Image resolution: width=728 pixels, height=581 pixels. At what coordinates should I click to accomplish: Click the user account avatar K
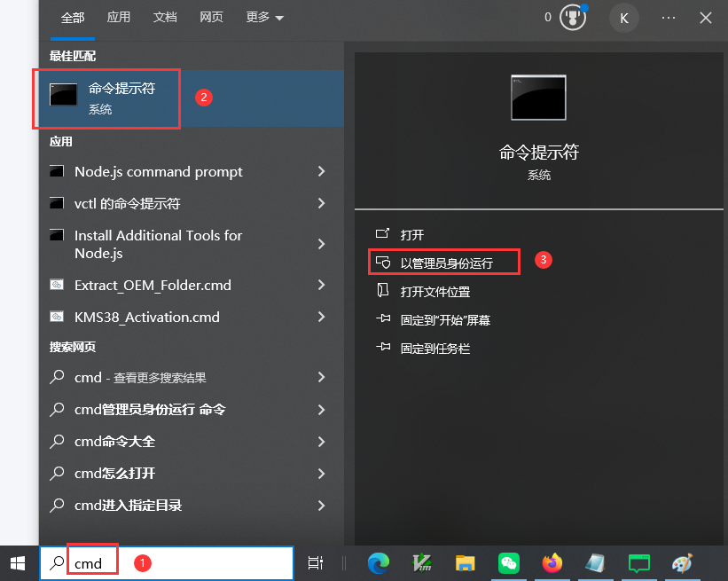[623, 17]
